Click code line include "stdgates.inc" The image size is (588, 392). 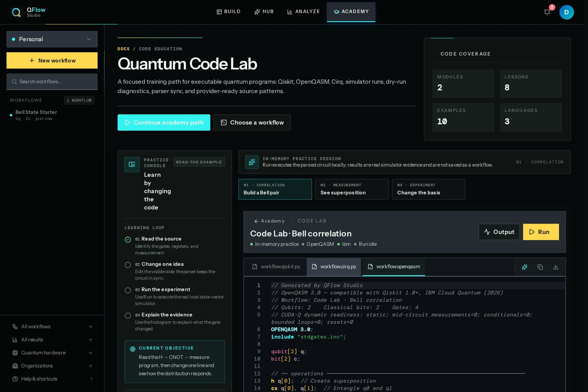tap(308, 337)
